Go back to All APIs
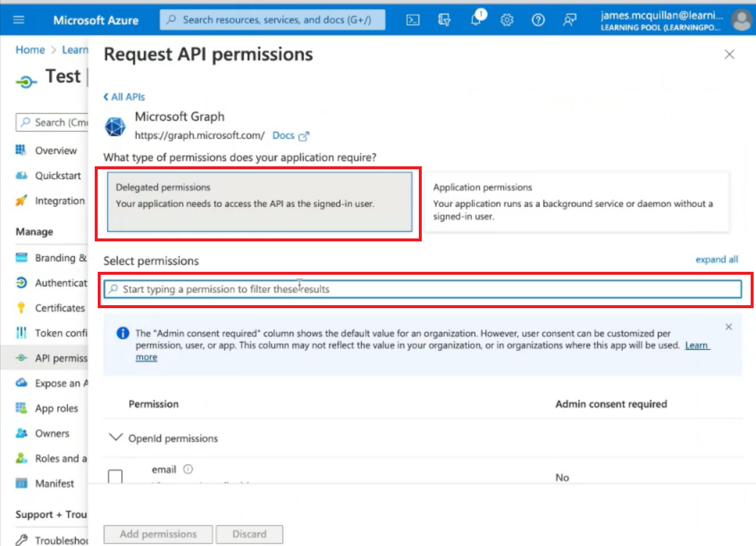This screenshot has height=546, width=756. pyautogui.click(x=124, y=97)
